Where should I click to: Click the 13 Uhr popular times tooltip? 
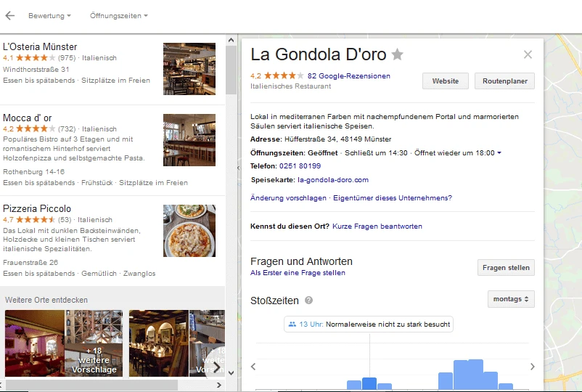[x=369, y=324]
